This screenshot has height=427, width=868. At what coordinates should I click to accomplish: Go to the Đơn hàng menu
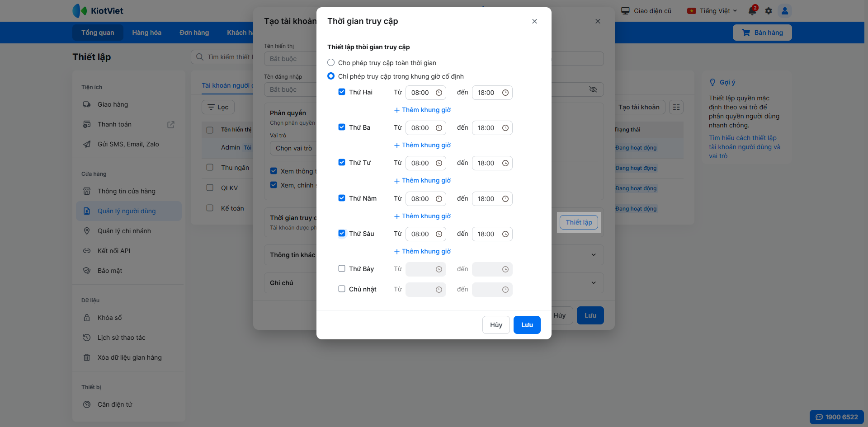[194, 33]
